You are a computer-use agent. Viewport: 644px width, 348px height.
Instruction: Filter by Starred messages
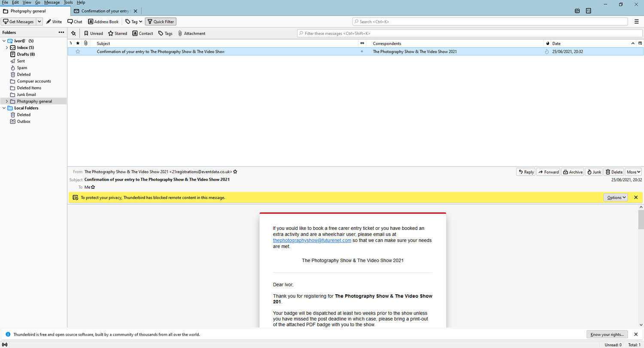[117, 33]
